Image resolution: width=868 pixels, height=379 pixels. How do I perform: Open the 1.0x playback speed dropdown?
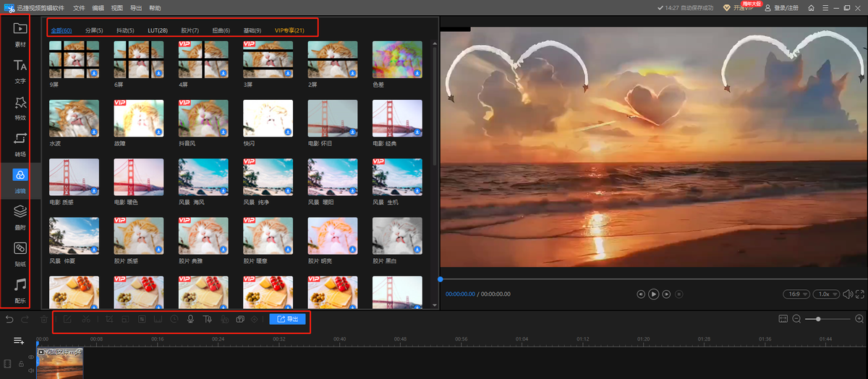coord(825,294)
